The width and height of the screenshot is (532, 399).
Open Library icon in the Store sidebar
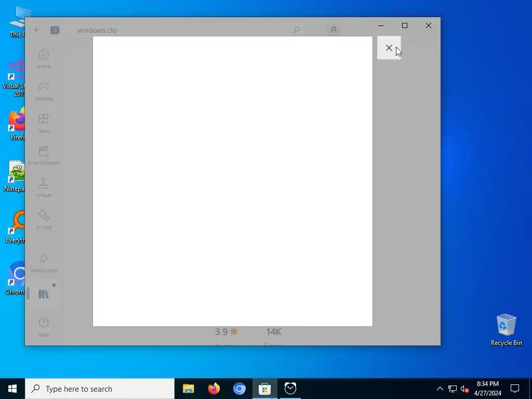click(44, 294)
